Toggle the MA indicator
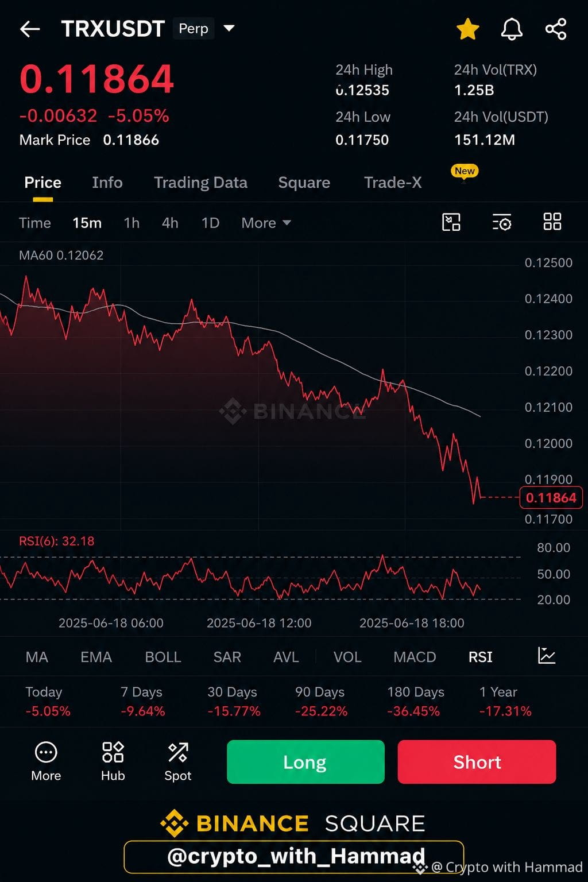The height and width of the screenshot is (882, 588). pos(37,657)
